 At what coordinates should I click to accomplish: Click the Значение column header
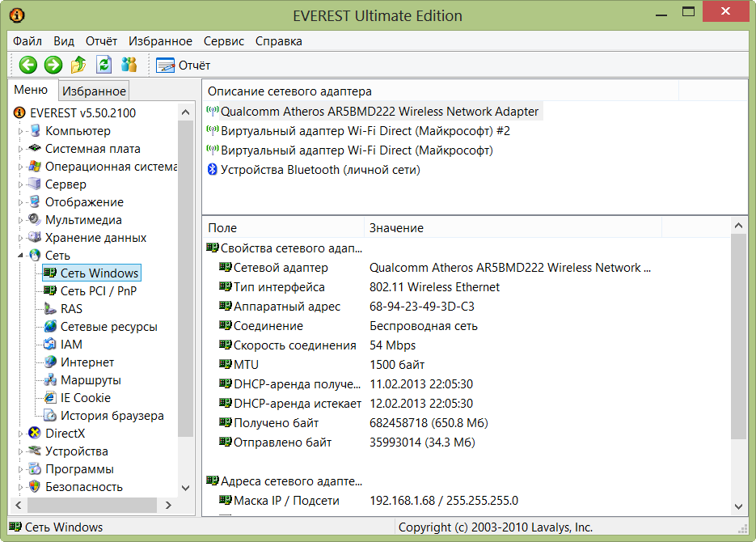513,227
